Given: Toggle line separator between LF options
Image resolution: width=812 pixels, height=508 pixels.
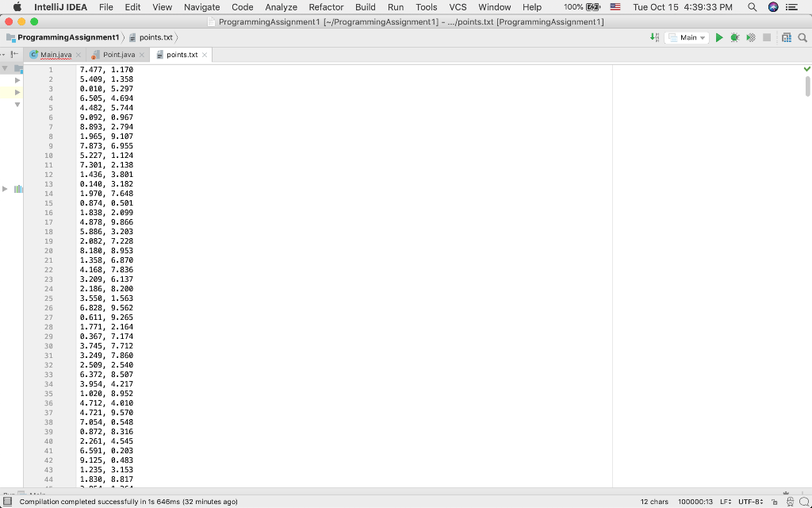Looking at the screenshot, I should click(x=725, y=502).
